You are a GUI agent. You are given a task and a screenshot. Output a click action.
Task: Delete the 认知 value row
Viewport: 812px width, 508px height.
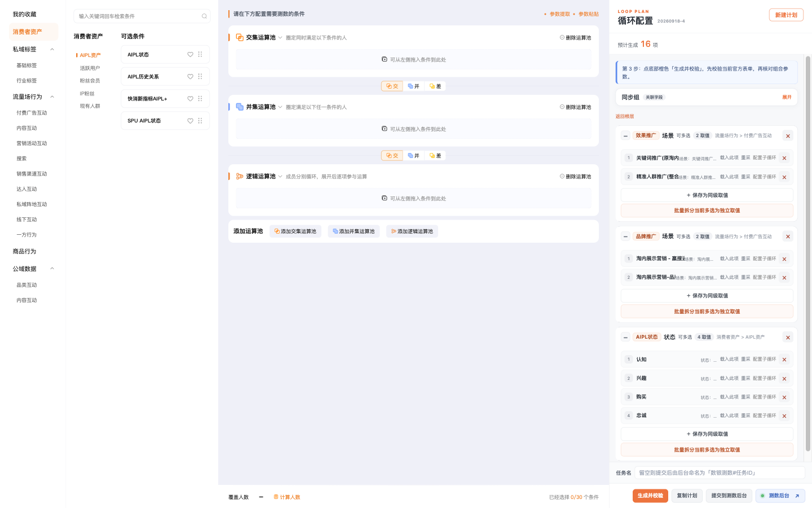(x=784, y=360)
